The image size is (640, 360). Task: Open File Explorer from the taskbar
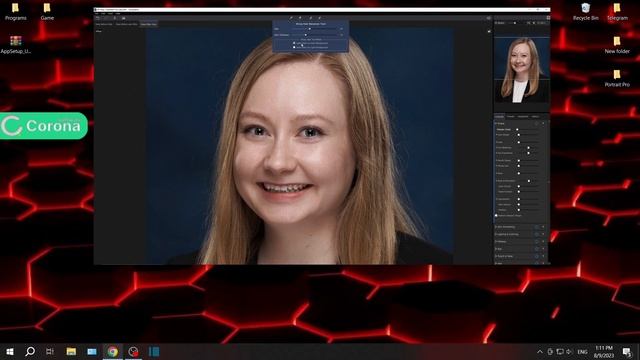point(71,351)
